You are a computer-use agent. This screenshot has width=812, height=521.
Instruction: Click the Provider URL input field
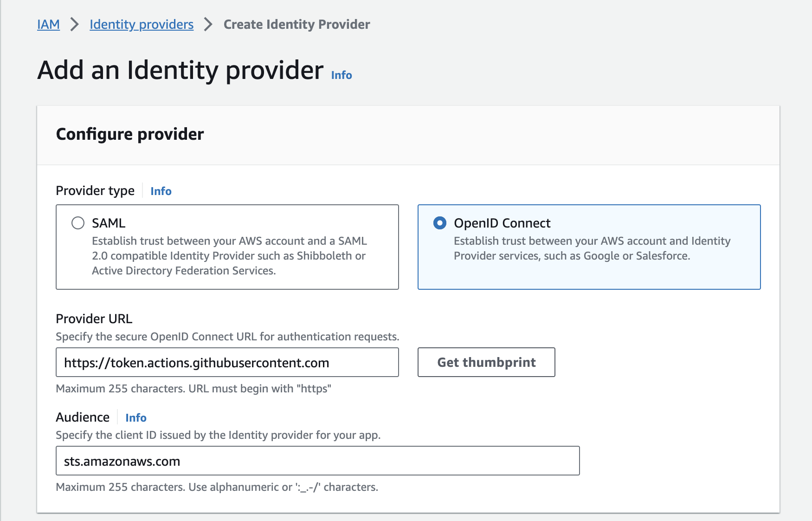coord(227,362)
